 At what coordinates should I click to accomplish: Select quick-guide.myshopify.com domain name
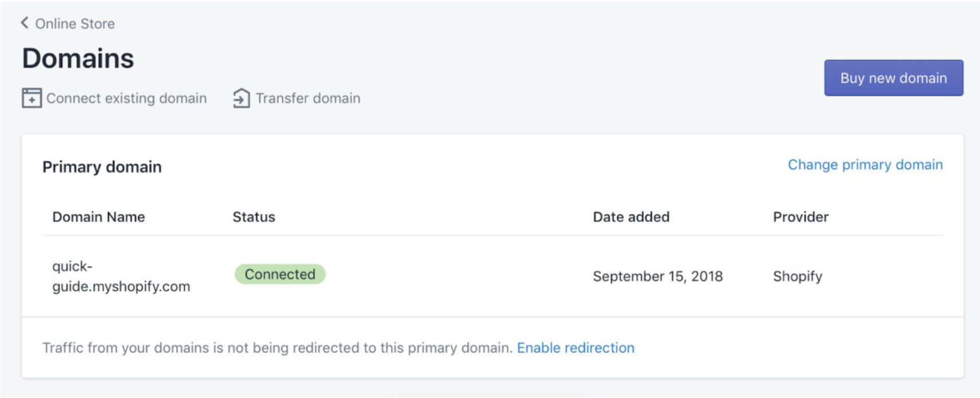[121, 276]
